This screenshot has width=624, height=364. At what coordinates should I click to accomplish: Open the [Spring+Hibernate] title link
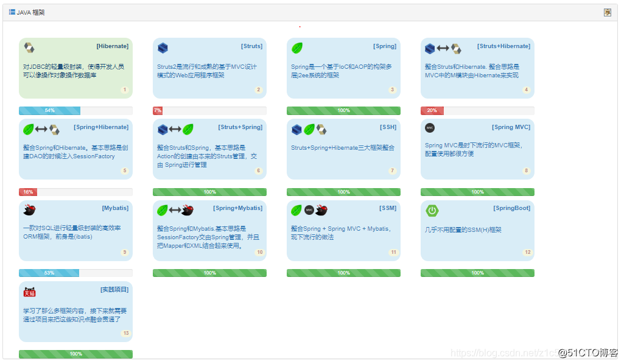point(101,127)
